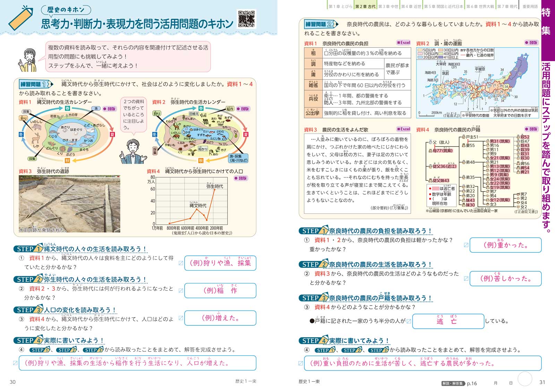Open the 第5章 開国と近代日本 tab

point(443,6)
